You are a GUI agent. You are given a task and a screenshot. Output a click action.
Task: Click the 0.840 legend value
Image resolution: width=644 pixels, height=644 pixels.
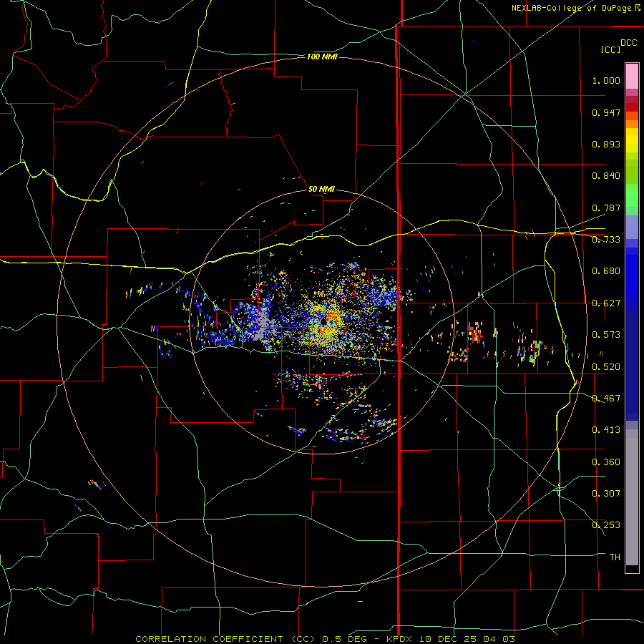606,176
